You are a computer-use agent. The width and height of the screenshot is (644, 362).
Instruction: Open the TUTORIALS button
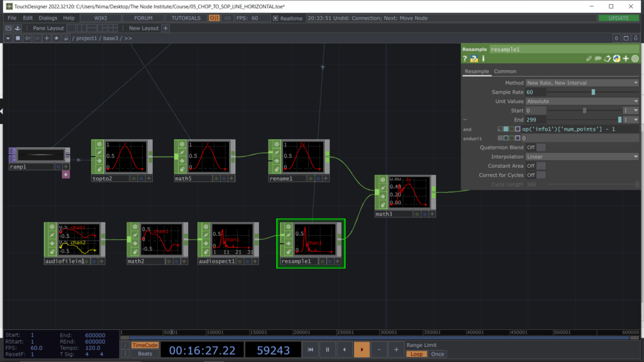[x=186, y=18]
